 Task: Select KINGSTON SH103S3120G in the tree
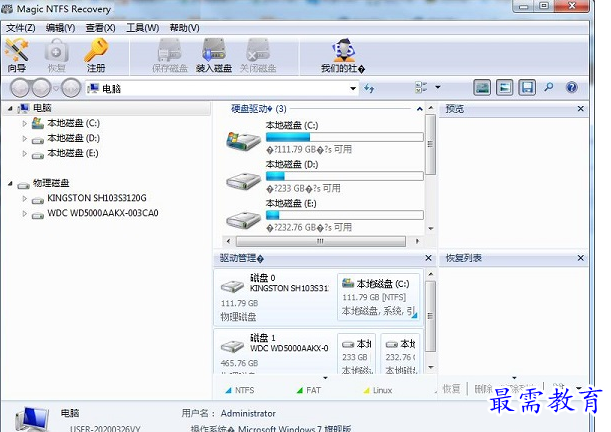[x=97, y=198]
